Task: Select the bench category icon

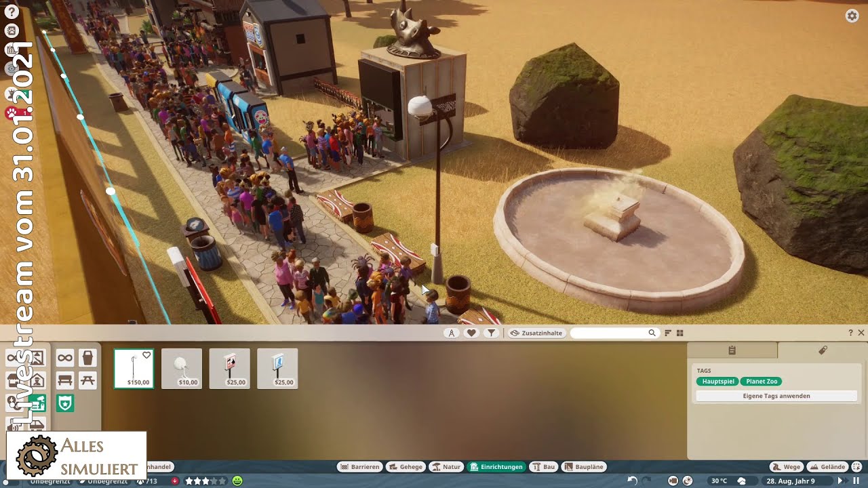Action: [x=65, y=380]
